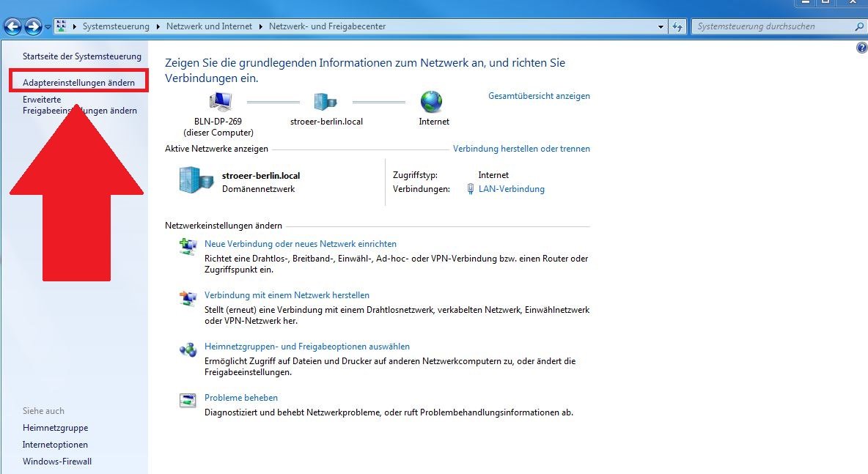Open Windows-Firewall under Siehe auch
868x474 pixels.
click(57, 462)
